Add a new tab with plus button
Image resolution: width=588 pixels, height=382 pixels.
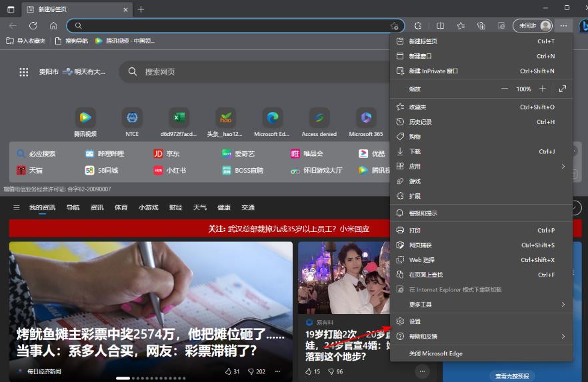(141, 9)
